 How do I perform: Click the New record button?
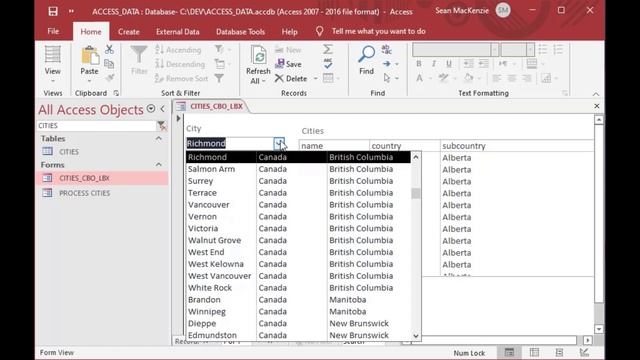tap(288, 50)
